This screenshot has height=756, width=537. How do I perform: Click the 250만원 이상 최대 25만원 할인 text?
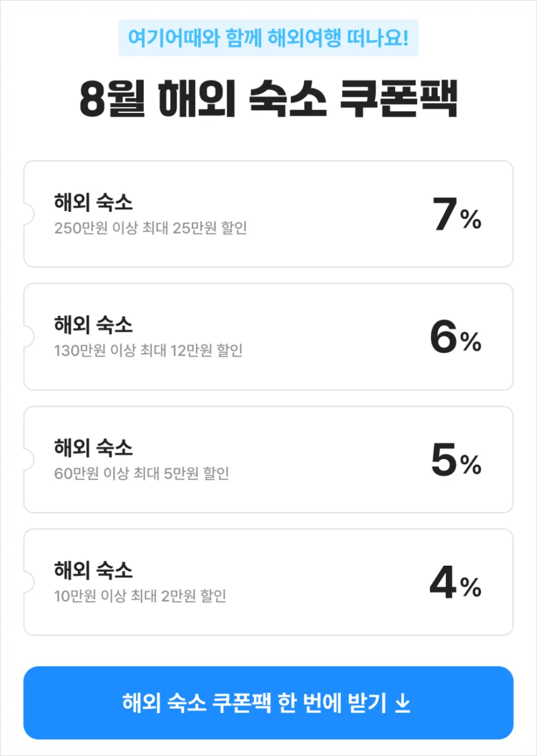[151, 228]
